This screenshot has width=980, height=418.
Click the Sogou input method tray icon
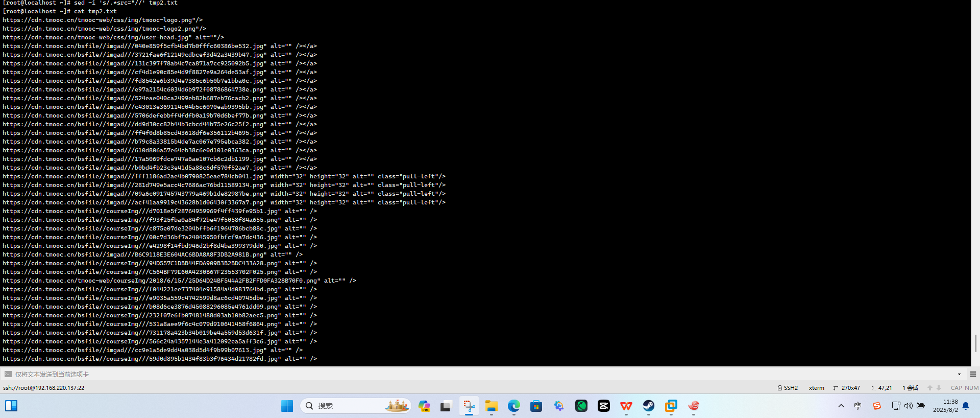tap(877, 406)
